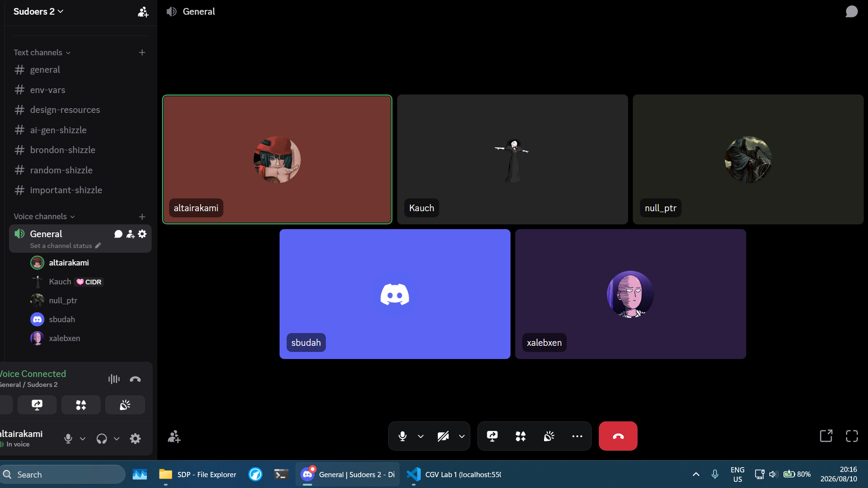Show chat icon at top right
Viewport: 868px width, 488px height.
pos(851,11)
